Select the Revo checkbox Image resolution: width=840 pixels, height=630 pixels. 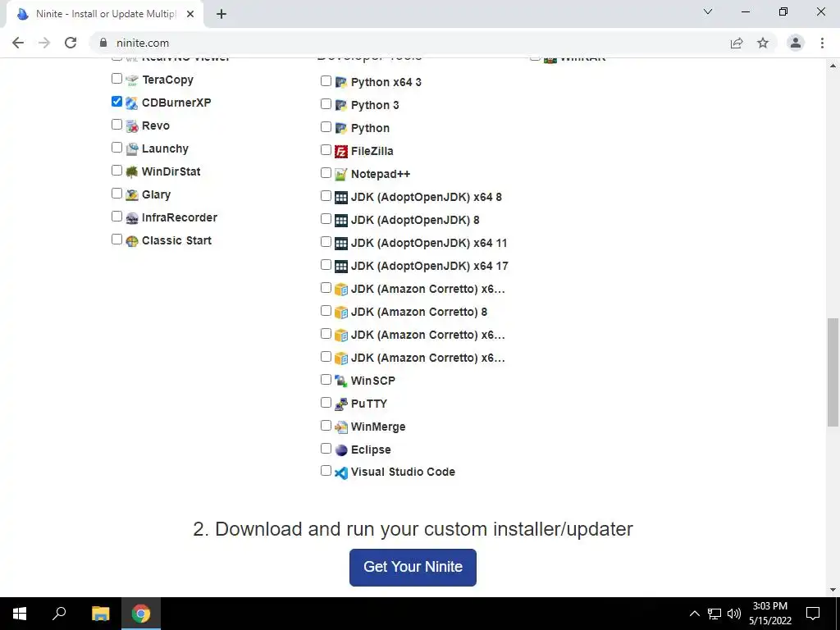click(116, 125)
